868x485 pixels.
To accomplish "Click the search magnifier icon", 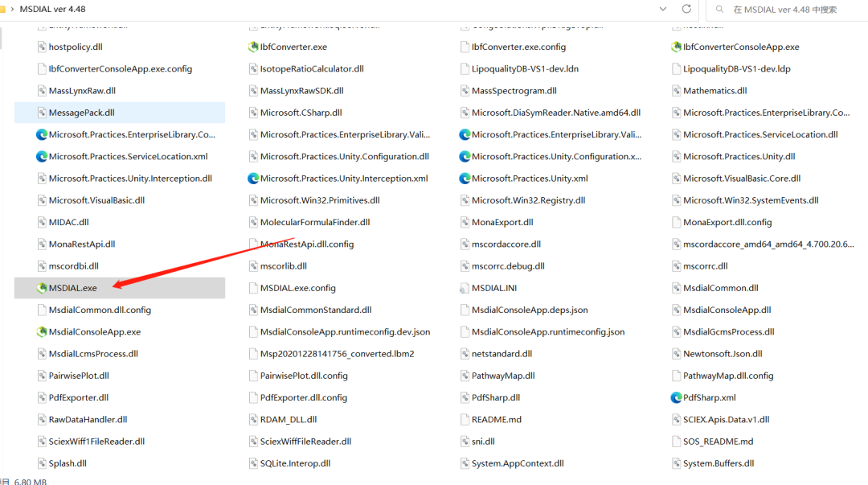I will click(x=719, y=10).
